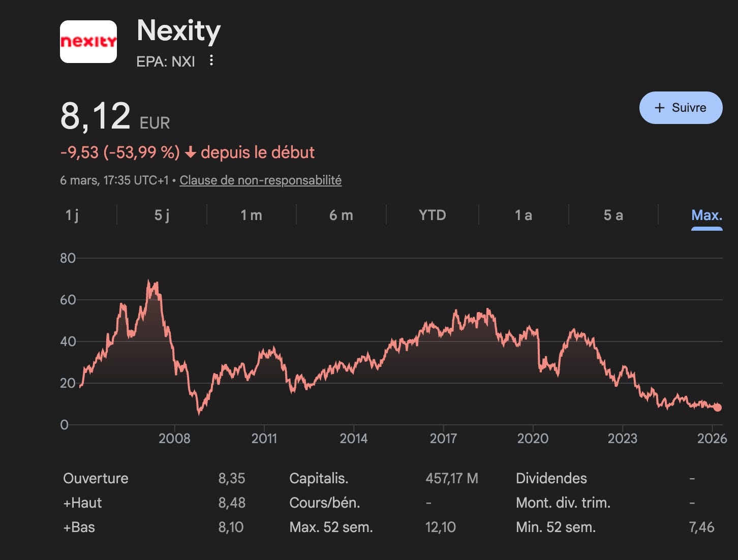Viewport: 738px width, 560px height.
Task: Click the EPA: NXI ticker text
Action: click(166, 61)
